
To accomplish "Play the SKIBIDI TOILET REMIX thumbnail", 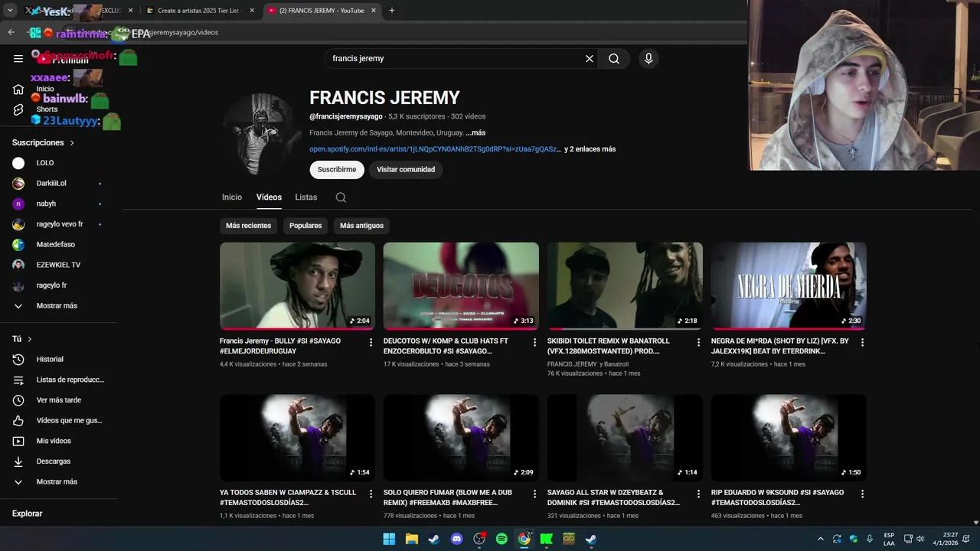I will pyautogui.click(x=625, y=285).
